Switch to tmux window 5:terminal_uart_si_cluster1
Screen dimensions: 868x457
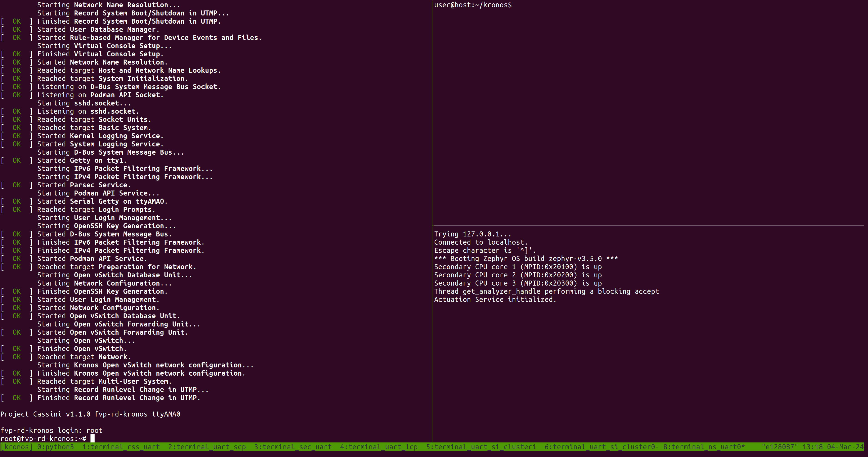(481, 447)
